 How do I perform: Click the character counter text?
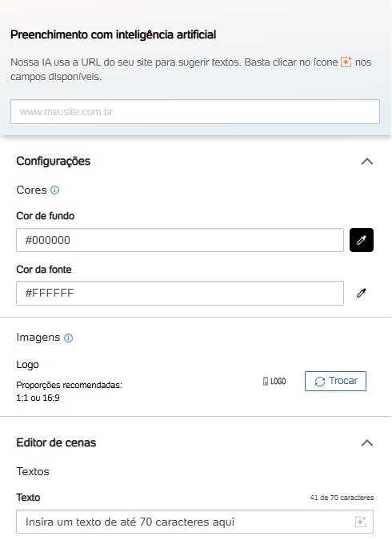click(x=342, y=498)
